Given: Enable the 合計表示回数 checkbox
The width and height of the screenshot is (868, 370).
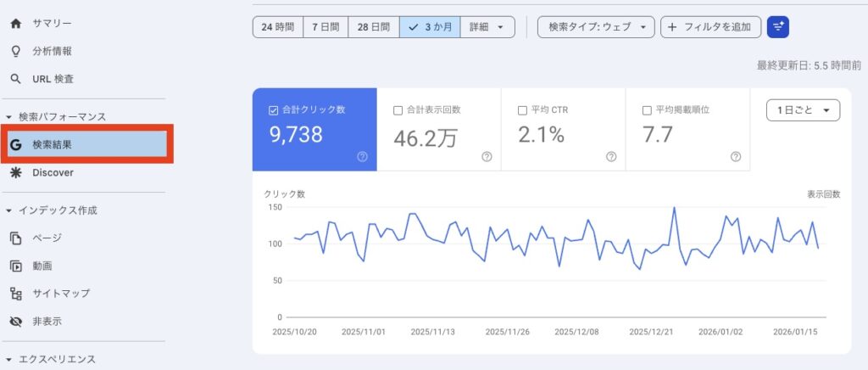Looking at the screenshot, I should [398, 110].
